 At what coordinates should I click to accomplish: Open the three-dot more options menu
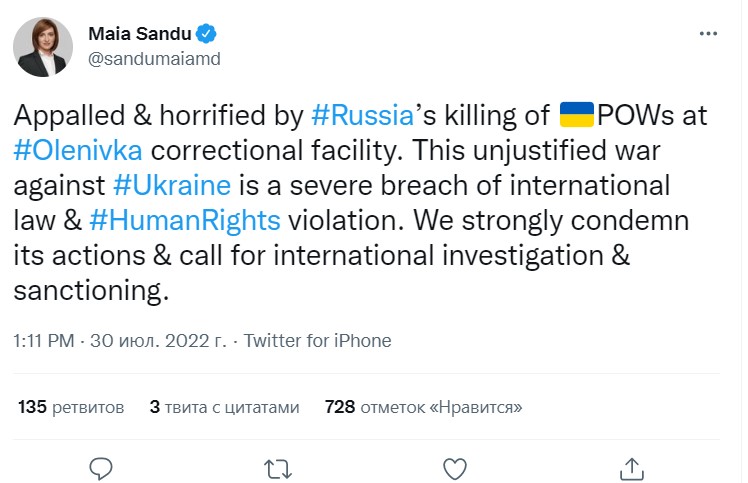pos(707,33)
